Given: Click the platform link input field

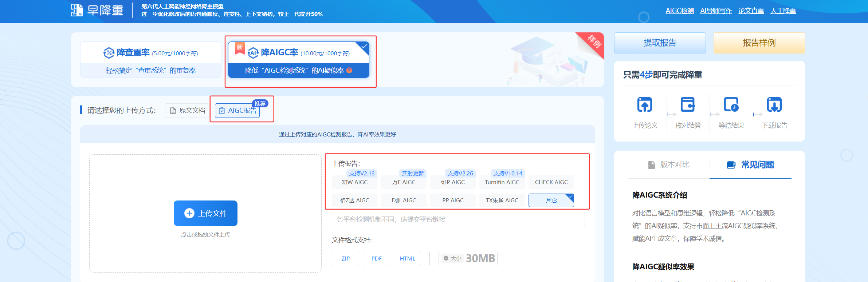Looking at the screenshot, I should click(x=458, y=219).
